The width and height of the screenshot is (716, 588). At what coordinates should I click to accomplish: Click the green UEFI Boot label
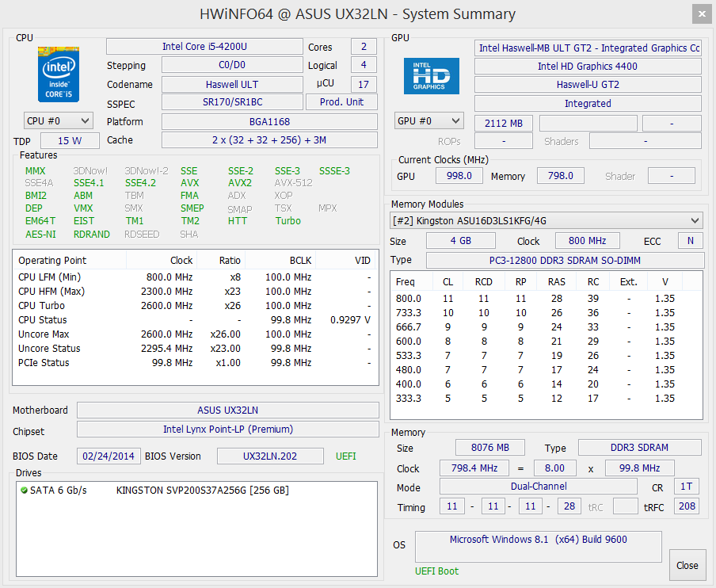436,571
